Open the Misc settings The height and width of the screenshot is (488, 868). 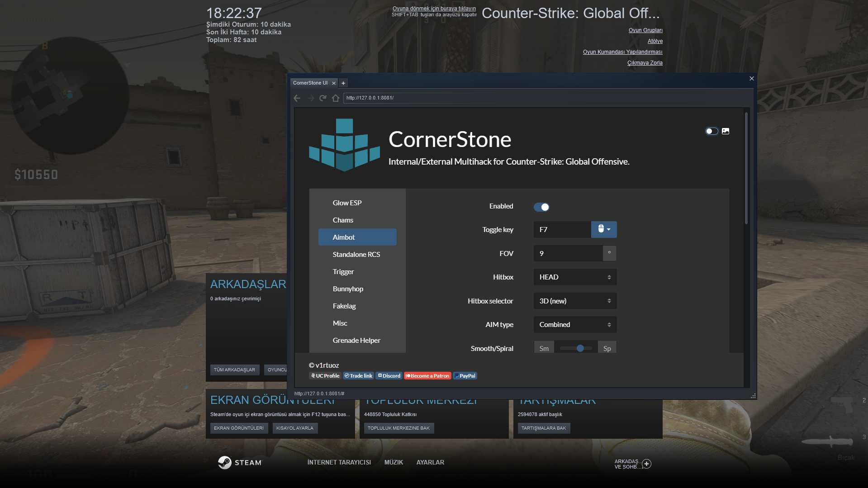coord(357,323)
